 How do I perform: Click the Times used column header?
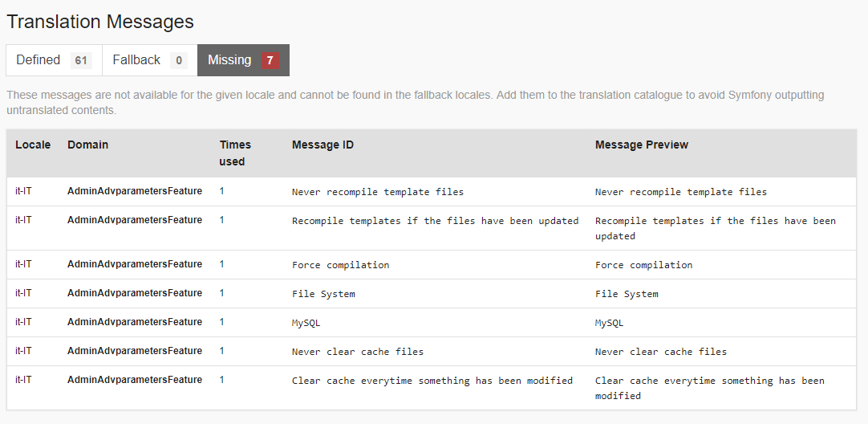tap(235, 153)
